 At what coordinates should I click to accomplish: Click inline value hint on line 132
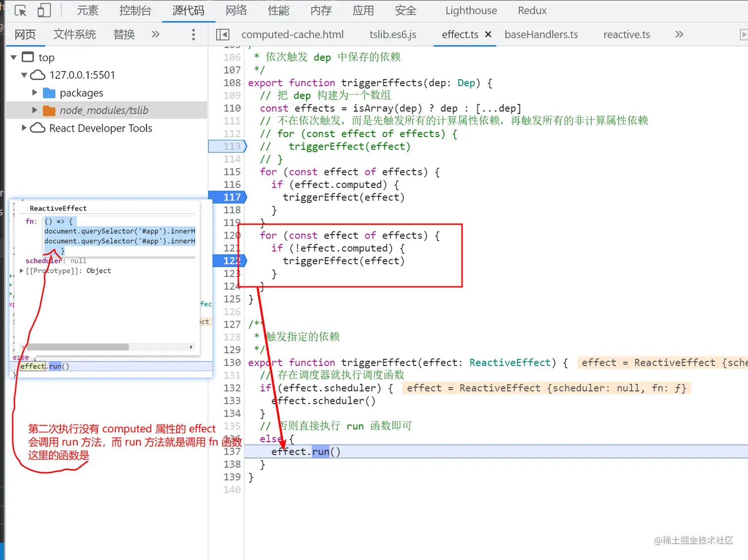pos(547,388)
